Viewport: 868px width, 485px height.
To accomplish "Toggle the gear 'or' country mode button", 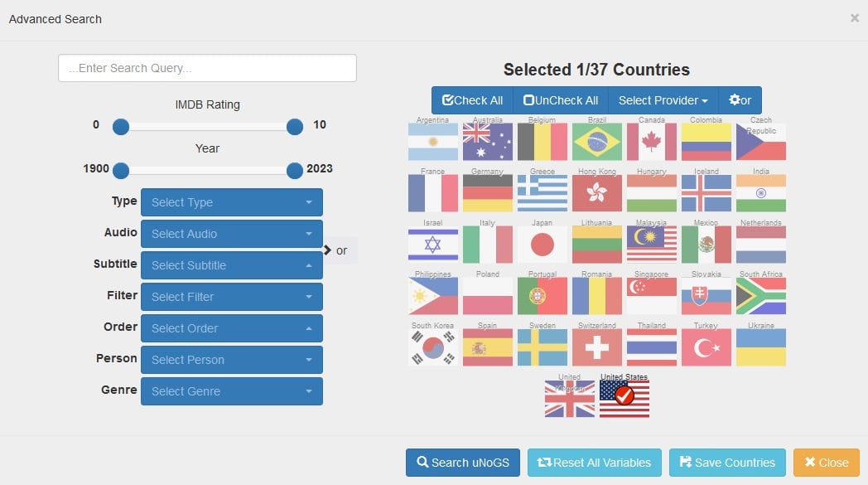I will click(740, 100).
